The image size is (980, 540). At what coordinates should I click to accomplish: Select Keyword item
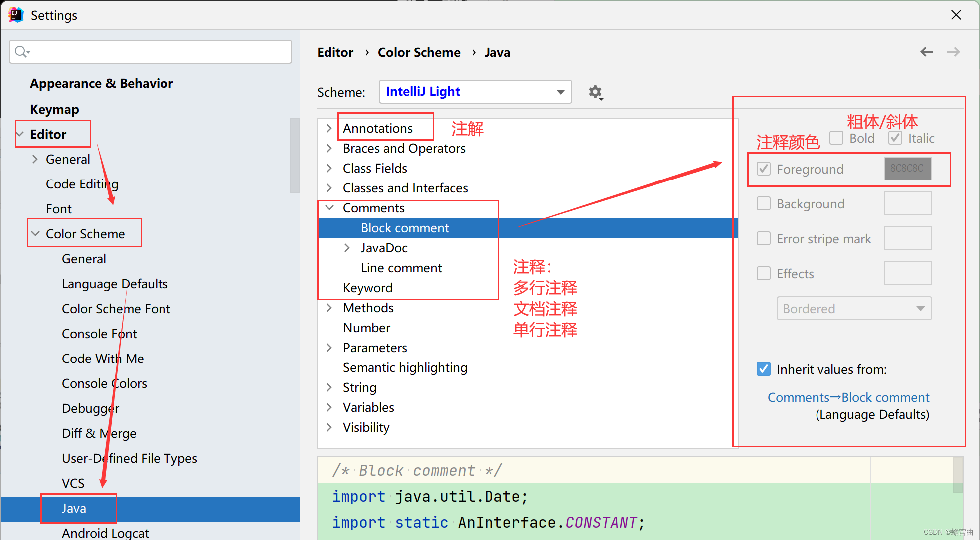pyautogui.click(x=368, y=288)
